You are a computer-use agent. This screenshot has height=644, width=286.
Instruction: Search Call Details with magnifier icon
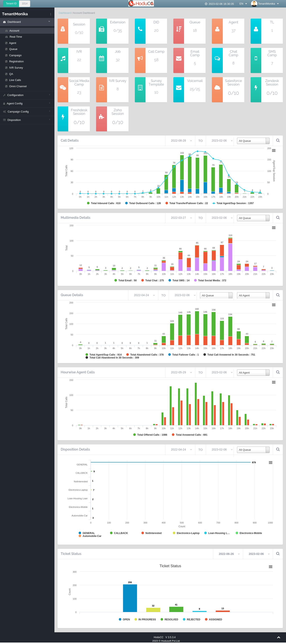pyautogui.click(x=278, y=141)
